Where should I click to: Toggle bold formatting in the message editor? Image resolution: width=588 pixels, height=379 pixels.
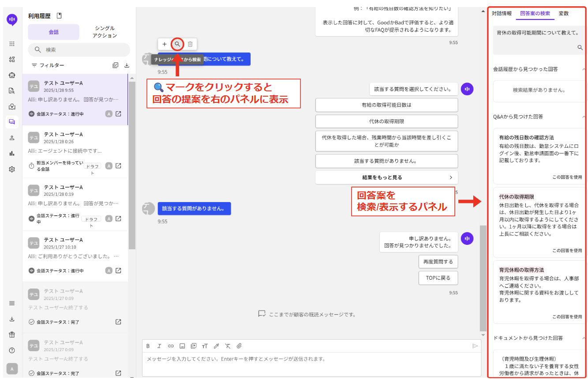point(148,346)
